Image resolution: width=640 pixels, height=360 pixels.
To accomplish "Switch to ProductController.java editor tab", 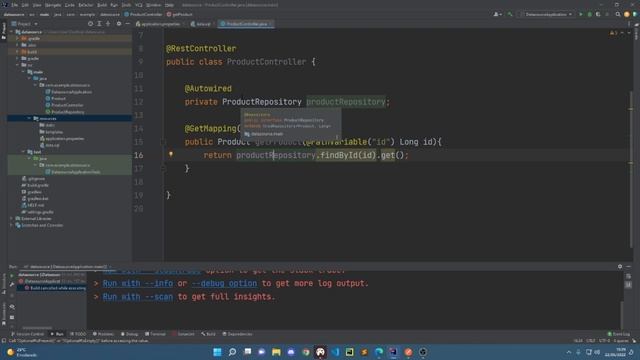I will (246, 24).
